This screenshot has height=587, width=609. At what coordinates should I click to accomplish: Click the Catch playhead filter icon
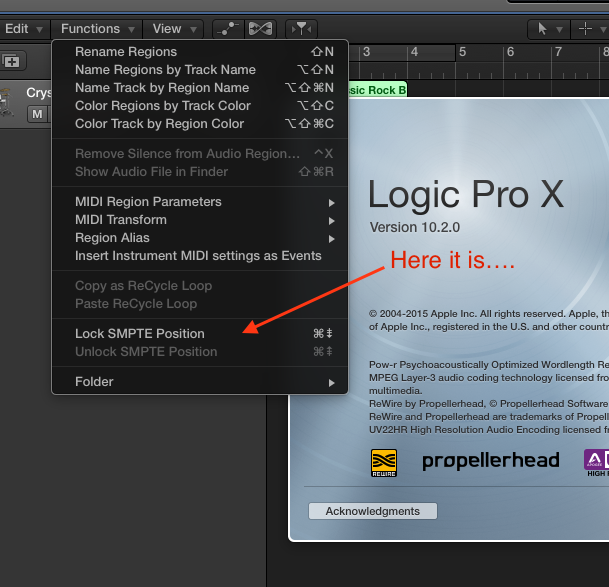301,29
